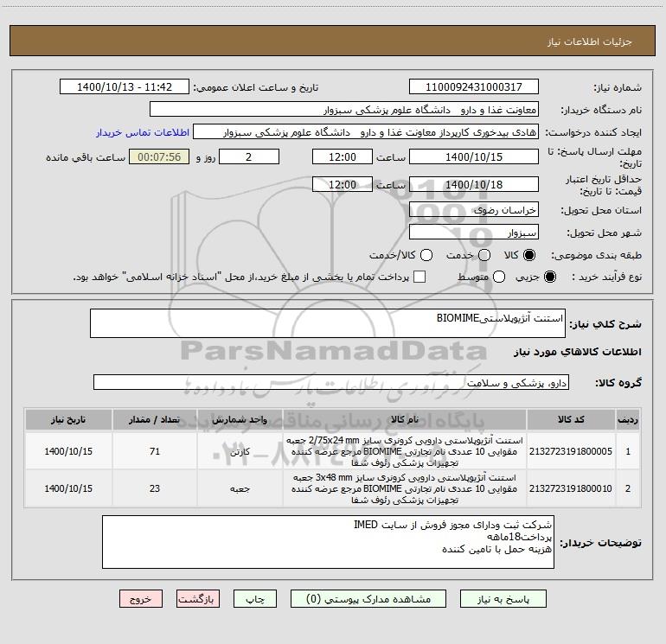Screen dimensions: 666x644
Task: Click the خروج exit button
Action: pyautogui.click(x=141, y=599)
